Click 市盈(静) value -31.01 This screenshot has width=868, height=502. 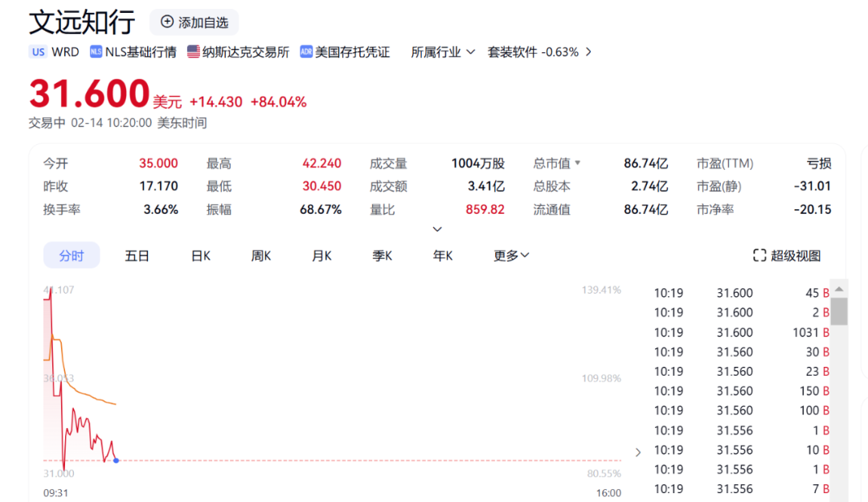click(813, 186)
